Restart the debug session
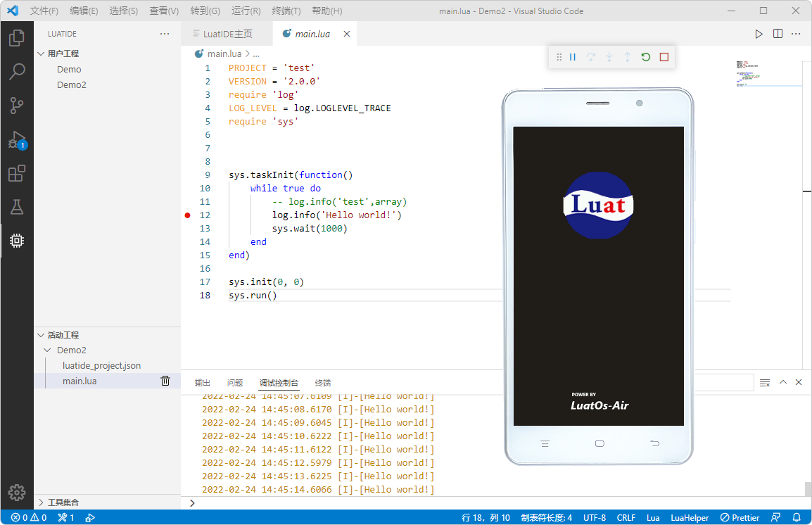 [x=646, y=57]
